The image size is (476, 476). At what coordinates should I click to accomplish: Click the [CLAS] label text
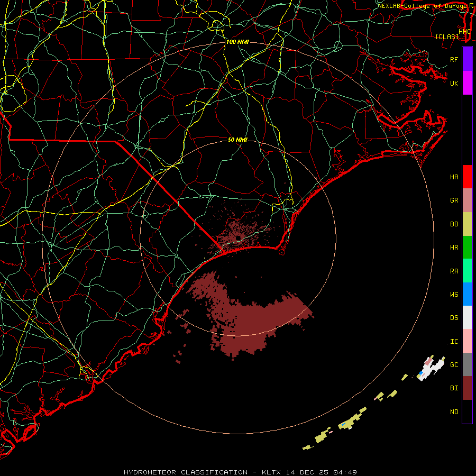[x=447, y=36]
